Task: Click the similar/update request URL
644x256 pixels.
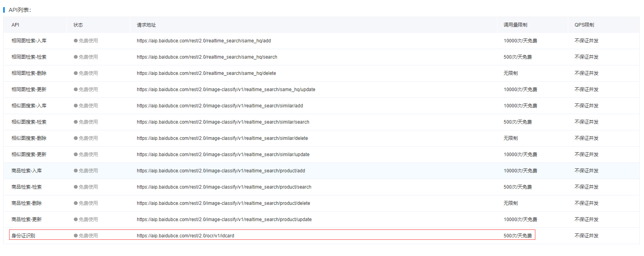Action: tap(223, 155)
